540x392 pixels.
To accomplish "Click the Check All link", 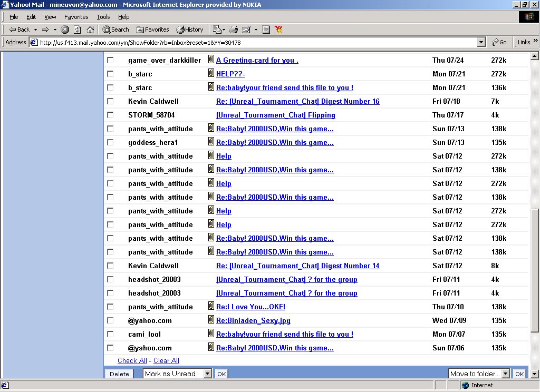I will tap(132, 360).
